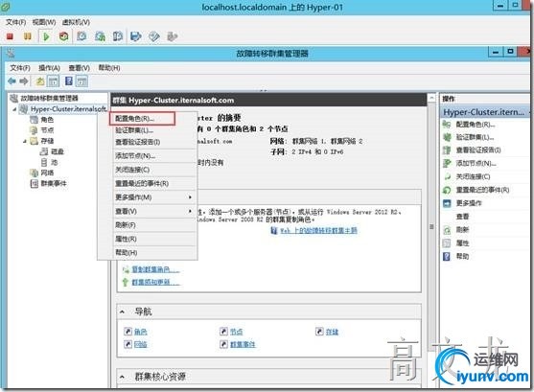534x392 pixels.
Task: Click the snapshot manager icon
Action: 118,36
